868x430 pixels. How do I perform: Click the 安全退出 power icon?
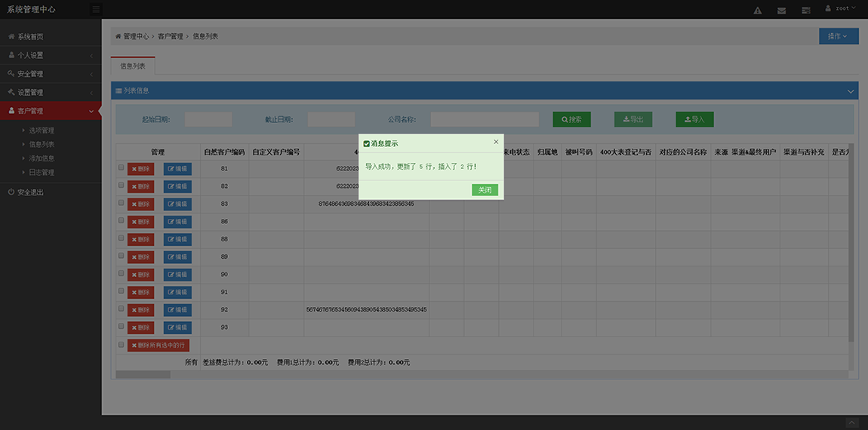[11, 192]
